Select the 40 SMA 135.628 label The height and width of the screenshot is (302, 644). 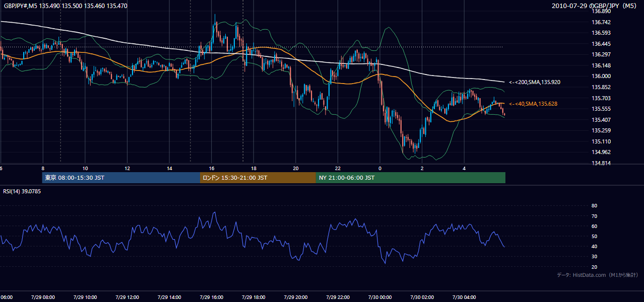pyautogui.click(x=533, y=104)
